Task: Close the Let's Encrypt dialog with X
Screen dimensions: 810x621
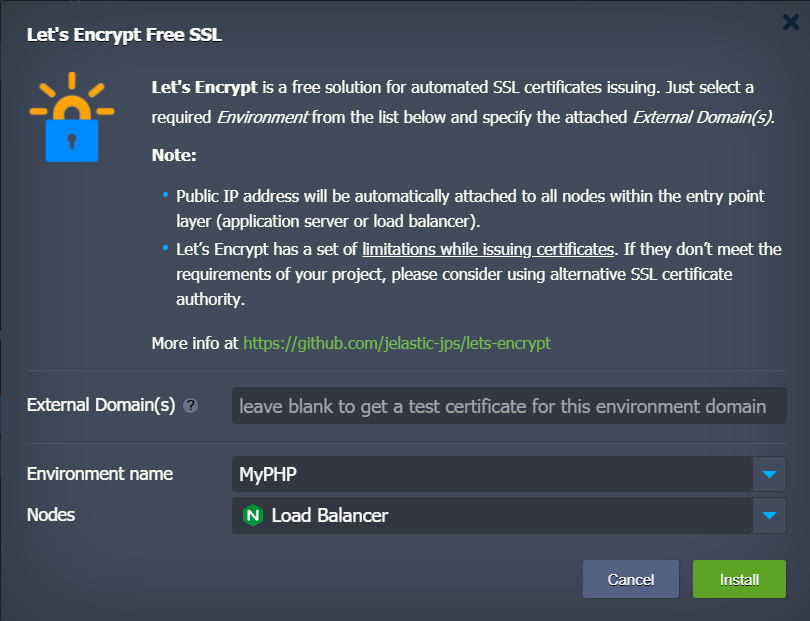Action: click(x=790, y=22)
